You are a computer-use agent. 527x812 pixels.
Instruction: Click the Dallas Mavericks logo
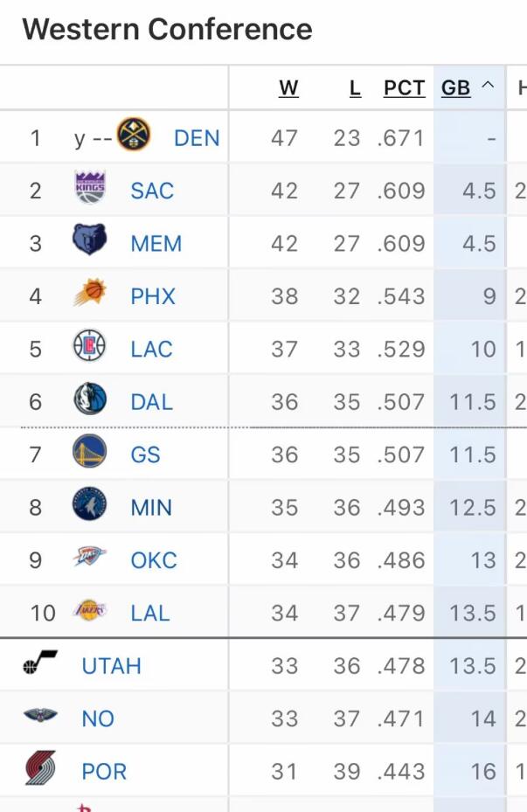click(x=90, y=399)
